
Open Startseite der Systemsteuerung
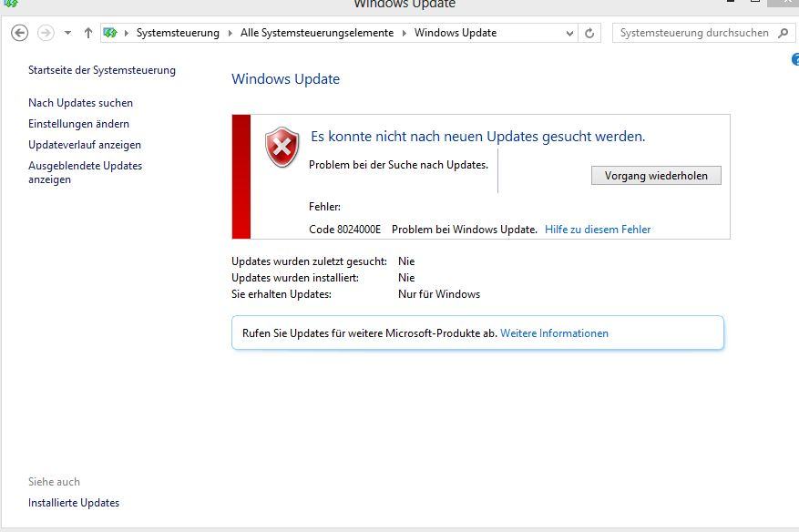tap(102, 70)
